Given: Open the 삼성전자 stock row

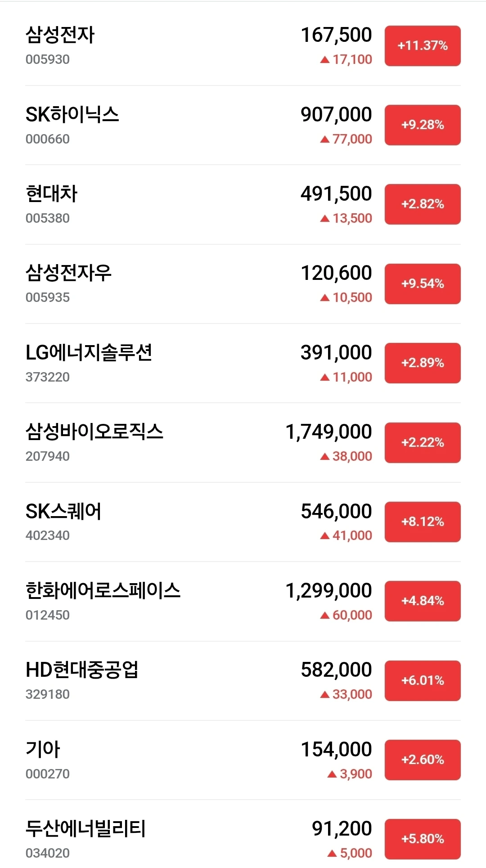Looking at the screenshot, I should tap(60, 35).
